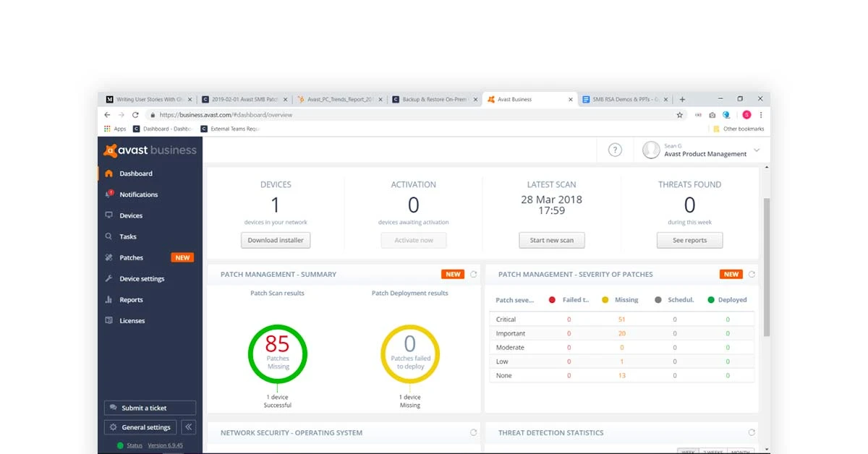Click the Device settings wrench icon
Image resolution: width=868 pixels, height=454 pixels.
click(109, 278)
